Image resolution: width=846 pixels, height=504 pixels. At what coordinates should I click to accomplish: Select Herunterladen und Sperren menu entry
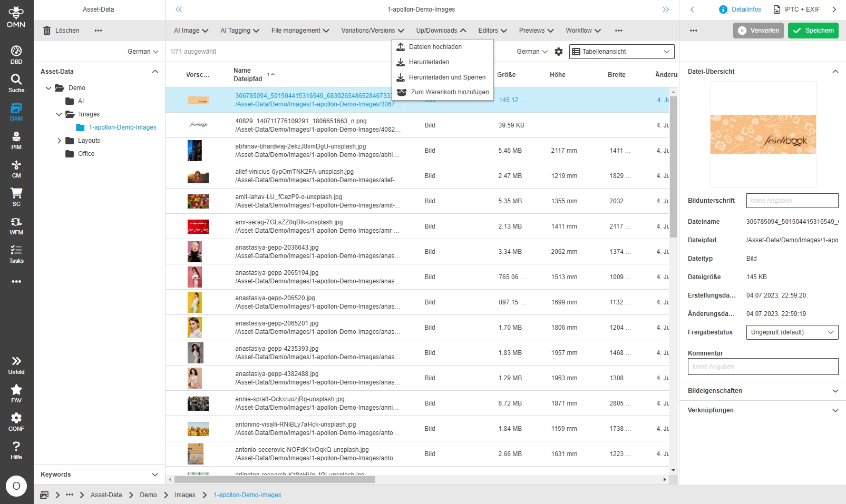click(x=447, y=77)
